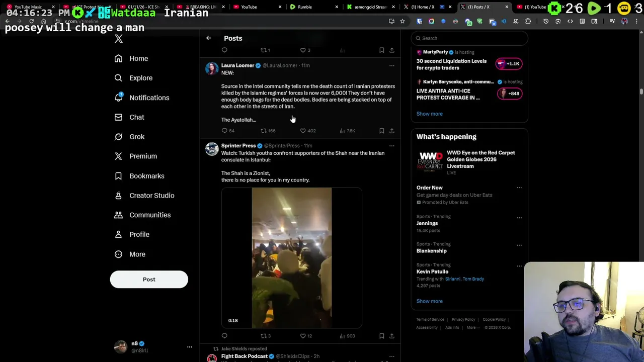
Task: Switch to the asmongold Stream tab
Action: pyautogui.click(x=371, y=7)
